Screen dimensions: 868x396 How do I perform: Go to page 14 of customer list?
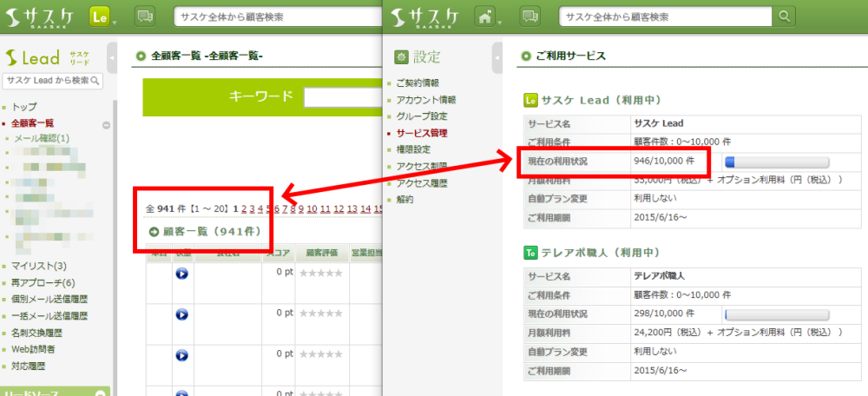pyautogui.click(x=365, y=208)
